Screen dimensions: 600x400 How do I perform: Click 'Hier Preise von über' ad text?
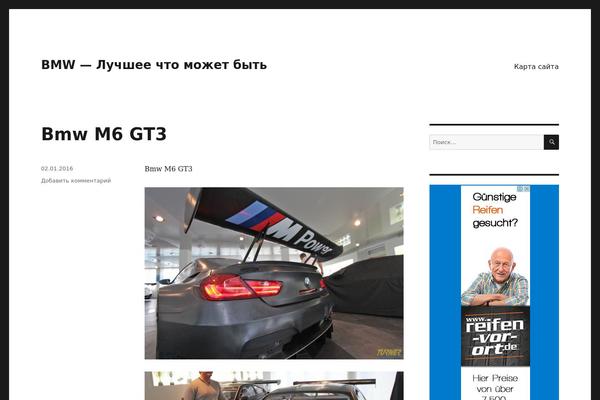(x=495, y=384)
